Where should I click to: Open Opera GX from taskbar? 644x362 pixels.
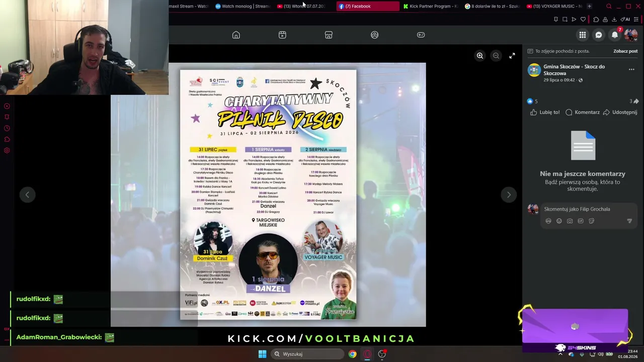[x=367, y=354]
